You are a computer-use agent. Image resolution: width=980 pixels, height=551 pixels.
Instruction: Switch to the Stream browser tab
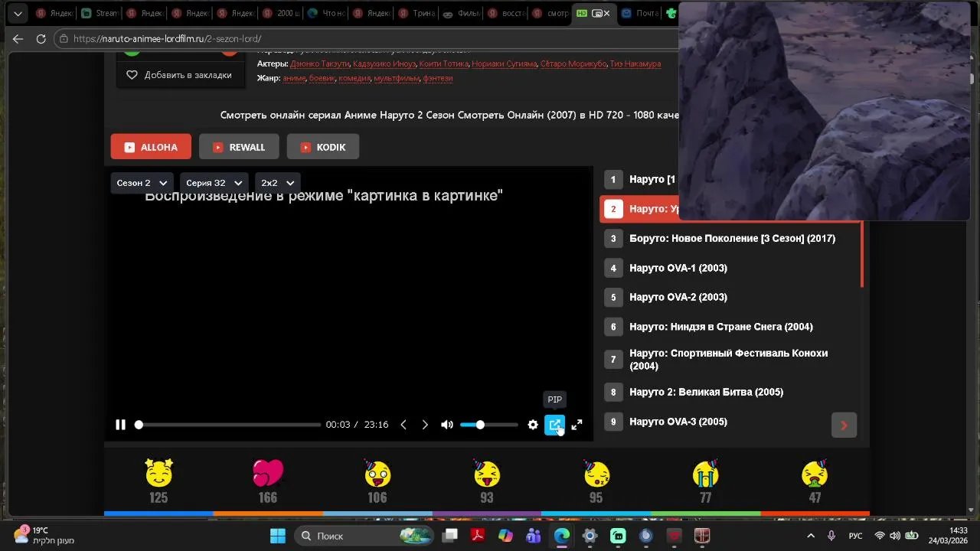[x=100, y=13]
